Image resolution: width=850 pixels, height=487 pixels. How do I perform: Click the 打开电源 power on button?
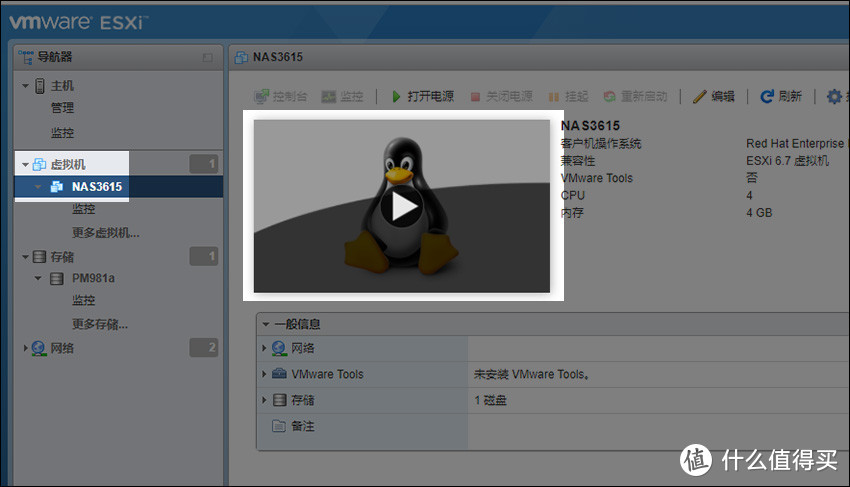coord(422,97)
